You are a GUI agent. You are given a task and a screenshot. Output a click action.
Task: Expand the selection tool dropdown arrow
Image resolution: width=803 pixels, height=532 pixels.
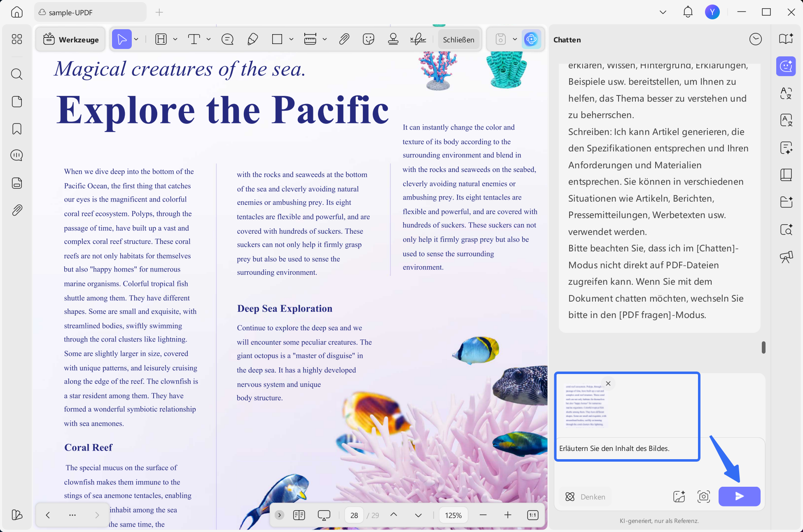click(x=136, y=39)
